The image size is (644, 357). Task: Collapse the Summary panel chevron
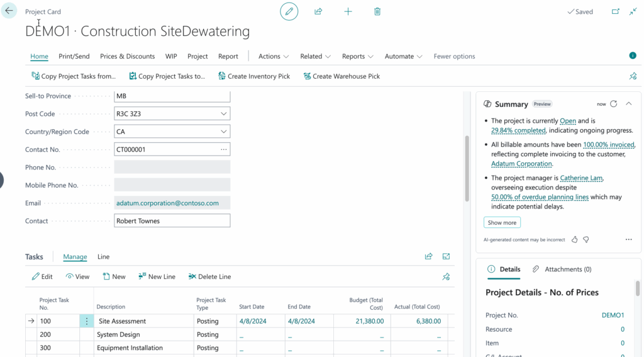[629, 104]
